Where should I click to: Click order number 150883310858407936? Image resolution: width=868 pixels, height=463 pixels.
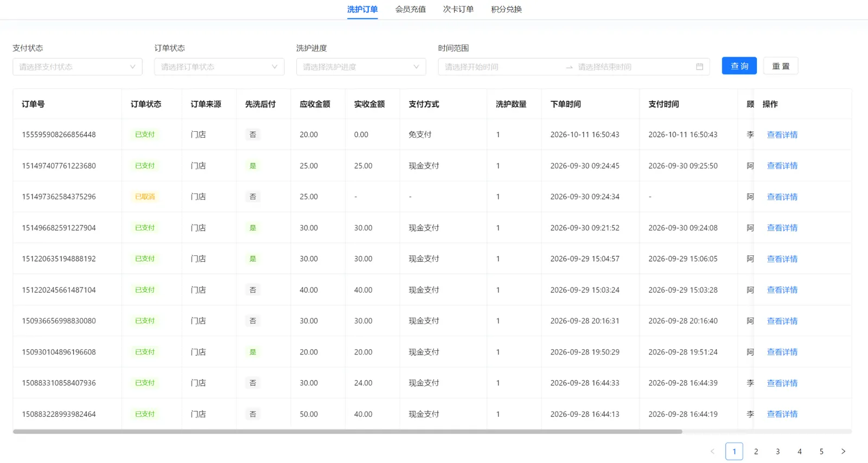pyautogui.click(x=59, y=383)
